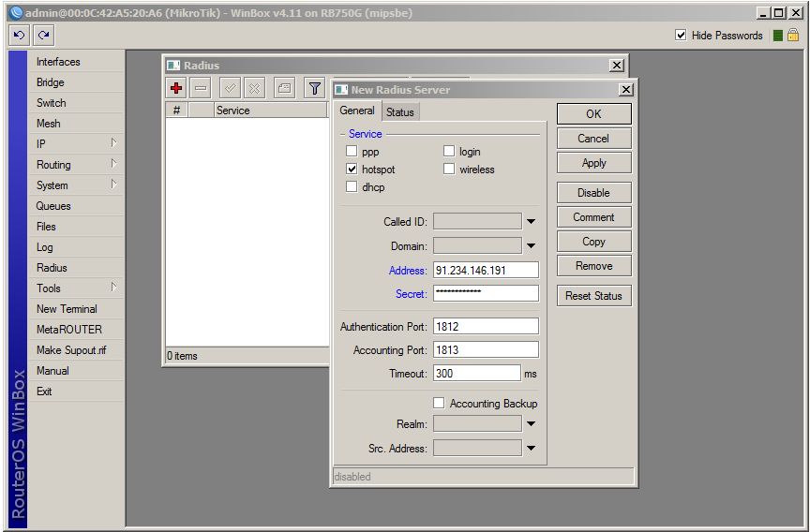Open the filter funnel icon in Radius
The image size is (810, 532).
(315, 88)
